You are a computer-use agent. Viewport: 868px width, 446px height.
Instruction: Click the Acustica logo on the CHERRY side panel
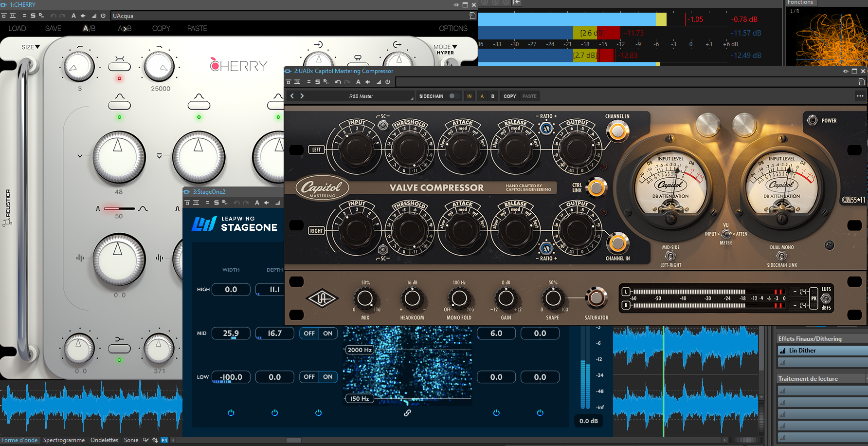[x=7, y=208]
